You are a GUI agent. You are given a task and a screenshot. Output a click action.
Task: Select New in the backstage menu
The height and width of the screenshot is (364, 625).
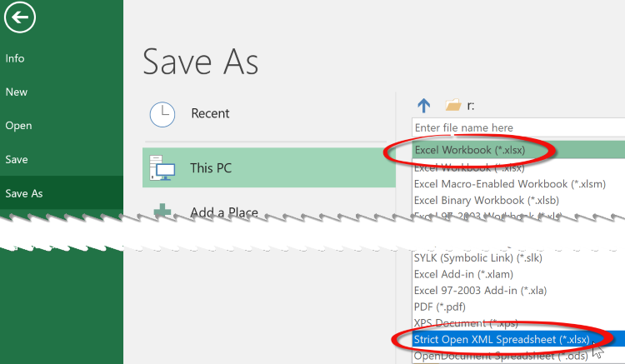pyautogui.click(x=17, y=92)
